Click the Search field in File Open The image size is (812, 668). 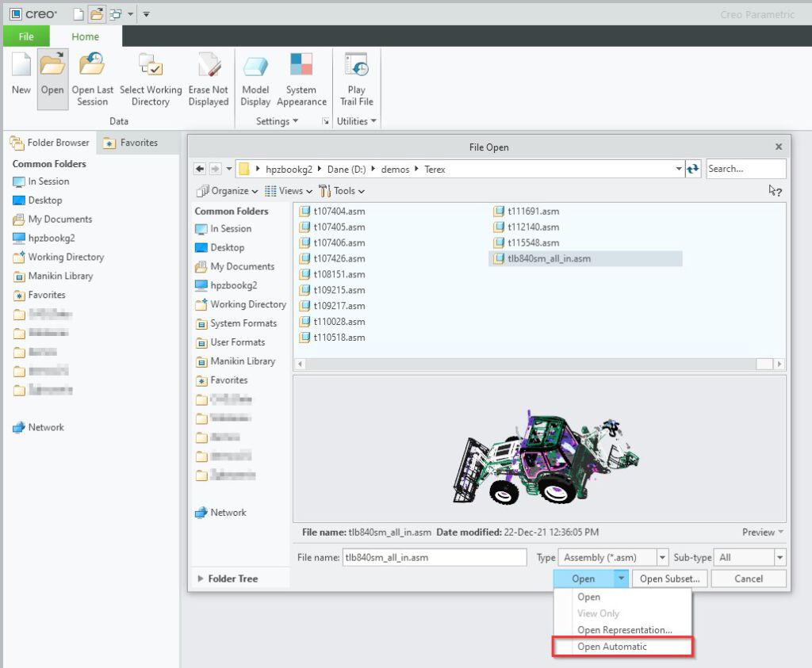coord(746,169)
